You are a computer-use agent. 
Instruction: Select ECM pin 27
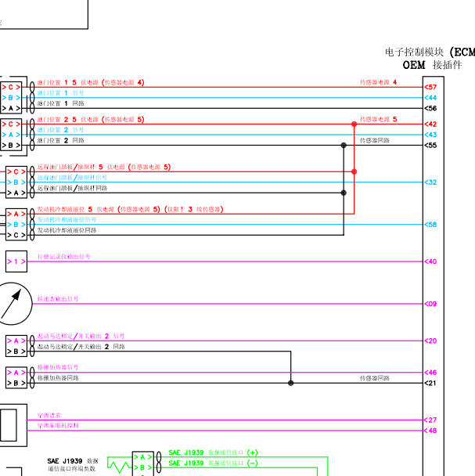(x=430, y=420)
